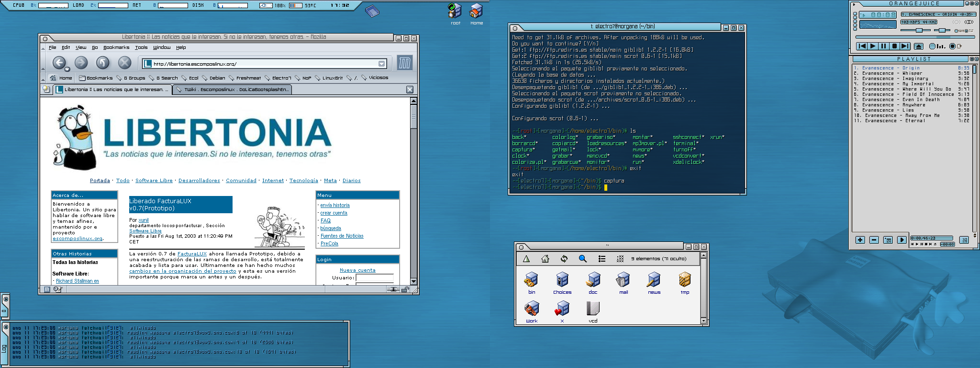Open a new tab in Mozilla
Screen dimensions: 980x368
46,89
